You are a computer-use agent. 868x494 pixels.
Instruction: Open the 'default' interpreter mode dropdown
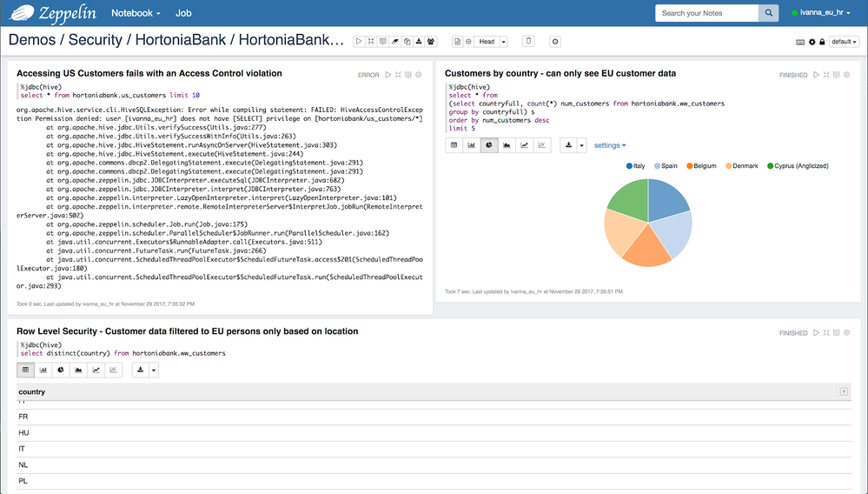click(x=844, y=42)
